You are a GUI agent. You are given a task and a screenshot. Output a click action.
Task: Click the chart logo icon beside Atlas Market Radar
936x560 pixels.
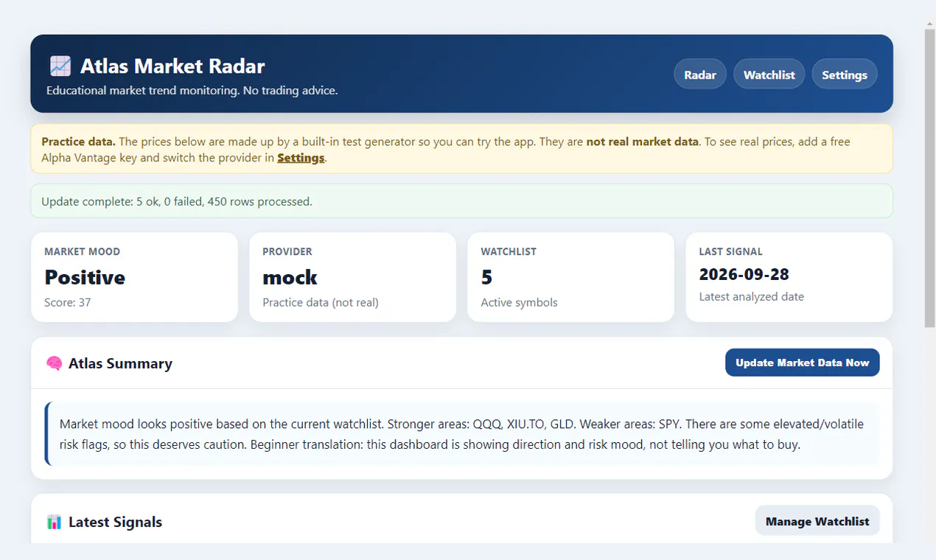(60, 66)
